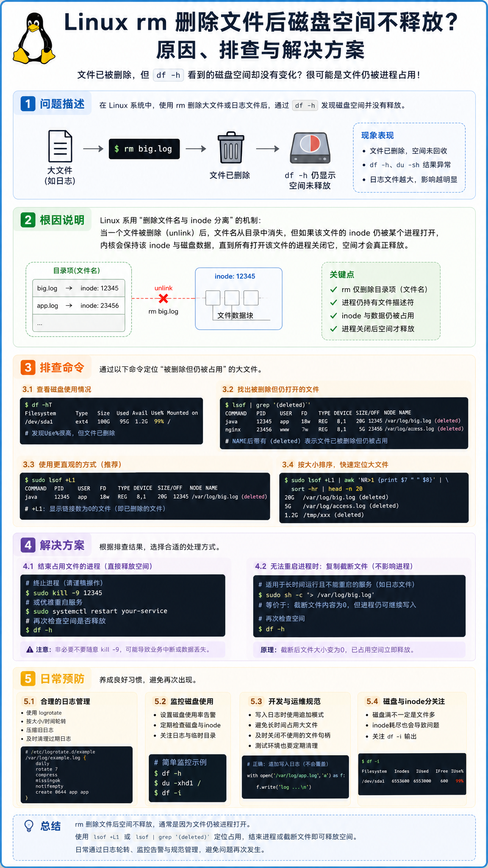The height and width of the screenshot is (868, 488).
Task: Click the nginx row in the lsof output
Action: click(344, 429)
